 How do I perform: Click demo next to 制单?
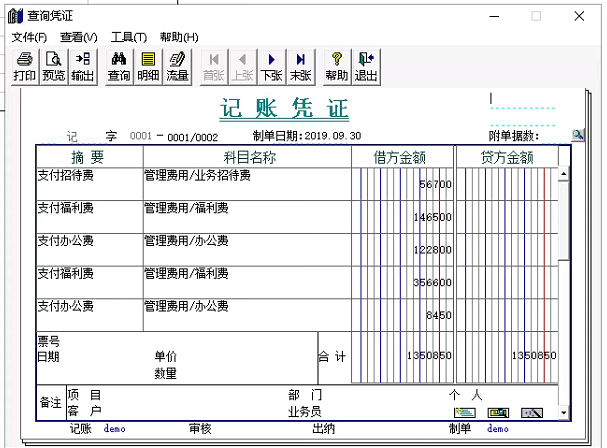[x=498, y=429]
